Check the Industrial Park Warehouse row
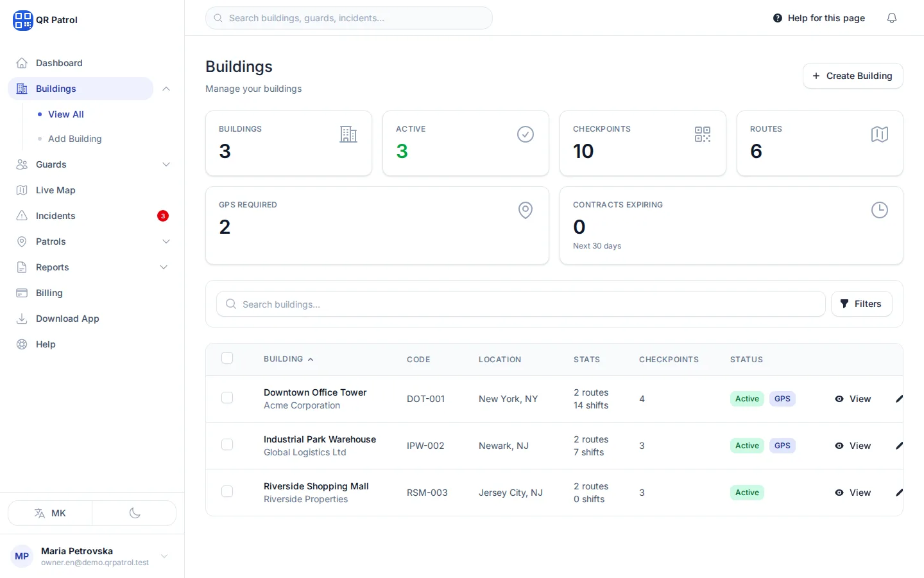 pos(227,444)
